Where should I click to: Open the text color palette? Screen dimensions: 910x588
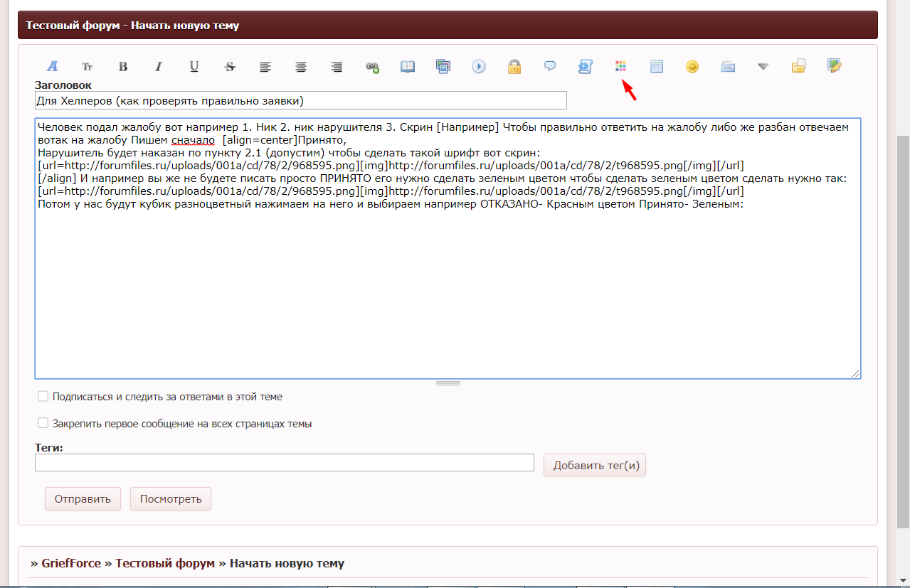pos(621,67)
